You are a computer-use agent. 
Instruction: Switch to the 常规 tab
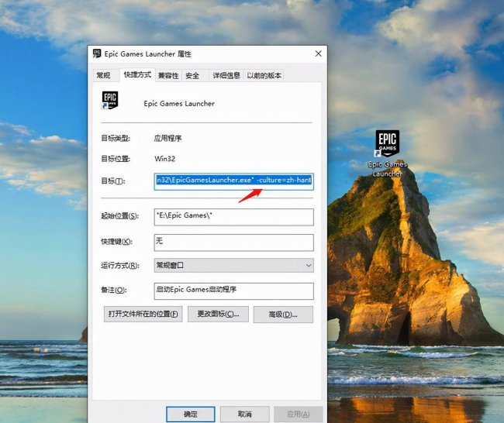click(x=103, y=75)
